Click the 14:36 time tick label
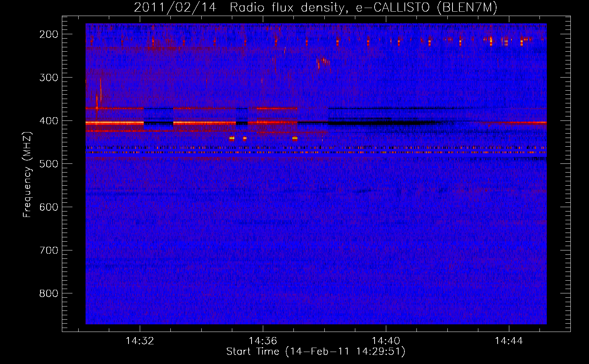This screenshot has height=364, width=589. click(263, 341)
